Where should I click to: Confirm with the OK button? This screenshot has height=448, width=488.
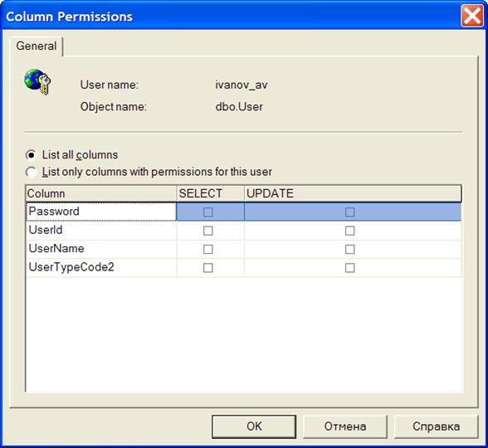(254, 426)
